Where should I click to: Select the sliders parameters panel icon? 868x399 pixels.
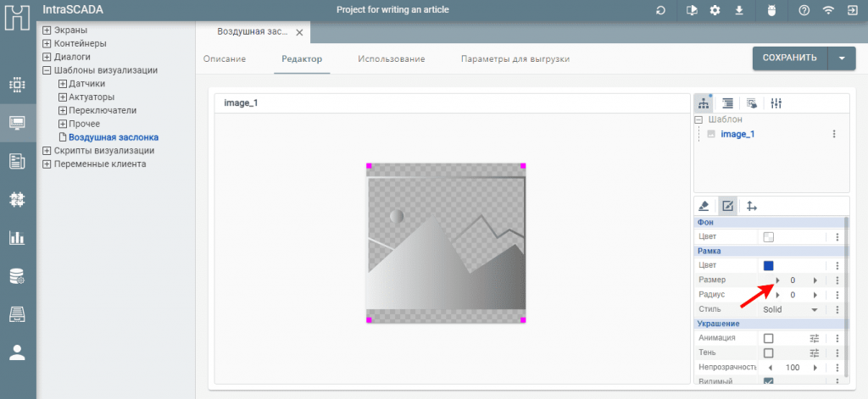point(776,103)
